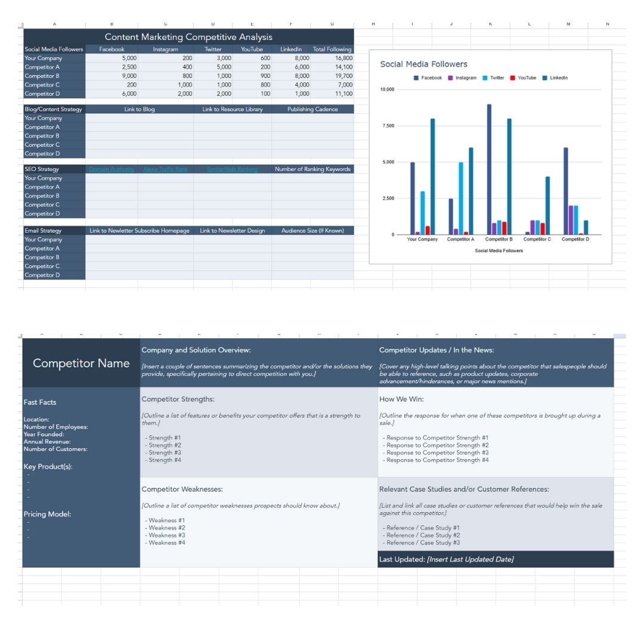Click the YouTube legend color swatch
This screenshot has width=644, height=644.
coord(513,78)
